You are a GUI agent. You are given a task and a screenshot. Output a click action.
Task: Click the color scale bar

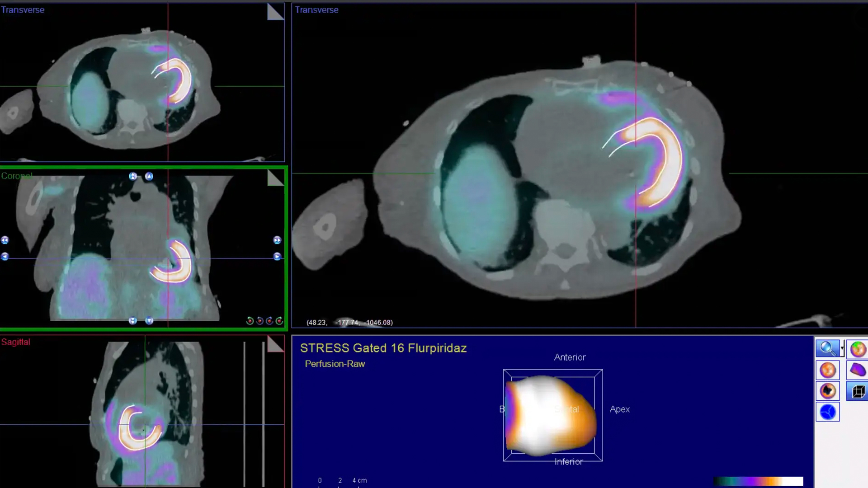click(758, 481)
